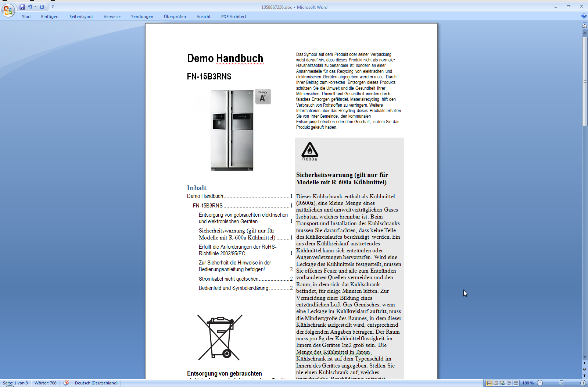Click the spelling check icon in status bar
The width and height of the screenshot is (588, 387).
pyautogui.click(x=66, y=383)
